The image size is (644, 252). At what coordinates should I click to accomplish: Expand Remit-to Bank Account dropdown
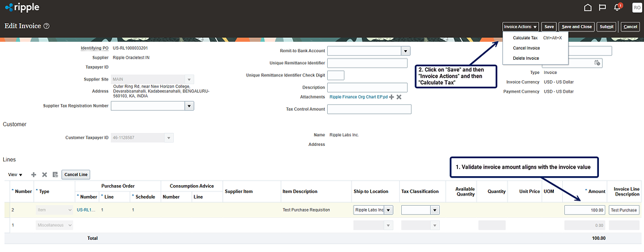coord(406,51)
